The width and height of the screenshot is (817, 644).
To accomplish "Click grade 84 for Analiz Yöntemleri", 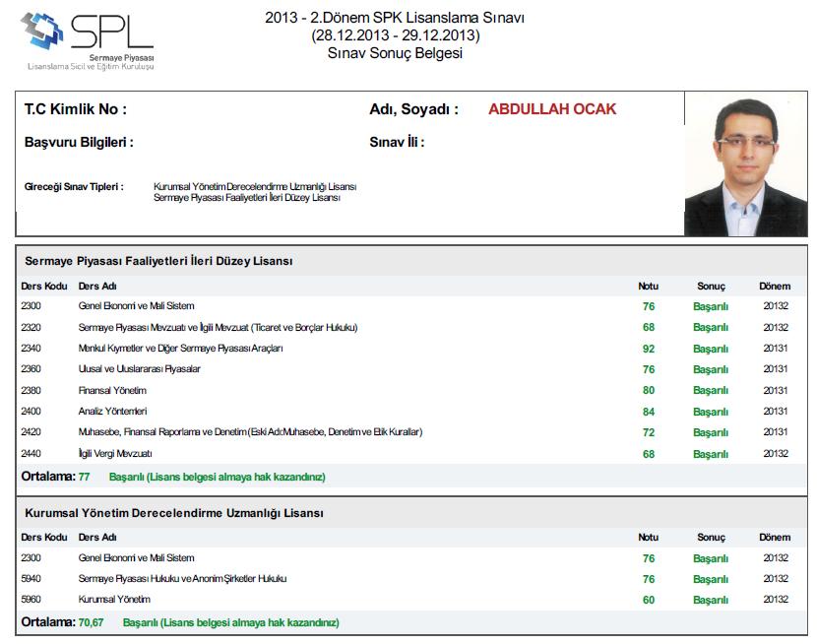I will coord(649,412).
